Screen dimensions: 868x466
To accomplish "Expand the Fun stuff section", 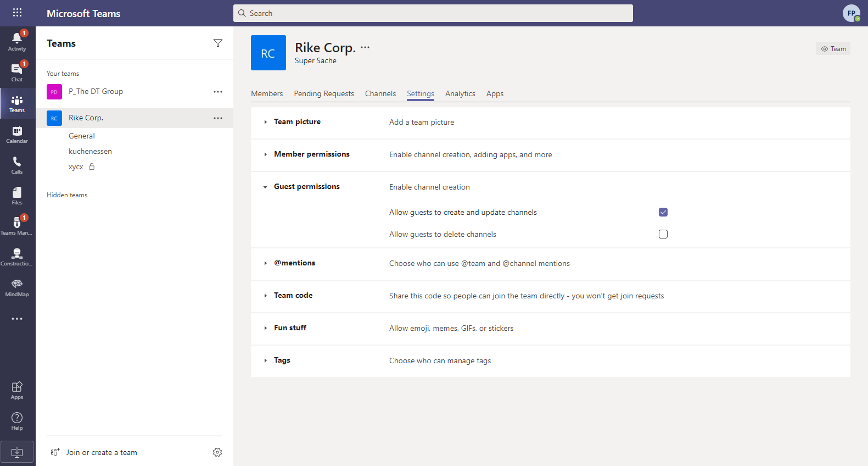I will [x=266, y=328].
